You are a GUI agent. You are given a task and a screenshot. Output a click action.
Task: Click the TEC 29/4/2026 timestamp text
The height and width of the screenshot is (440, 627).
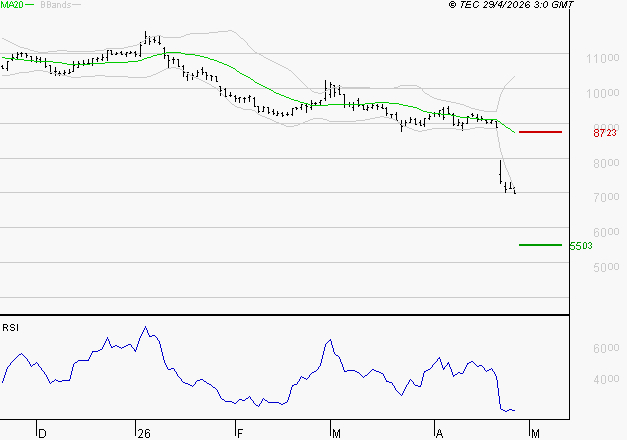pyautogui.click(x=511, y=5)
